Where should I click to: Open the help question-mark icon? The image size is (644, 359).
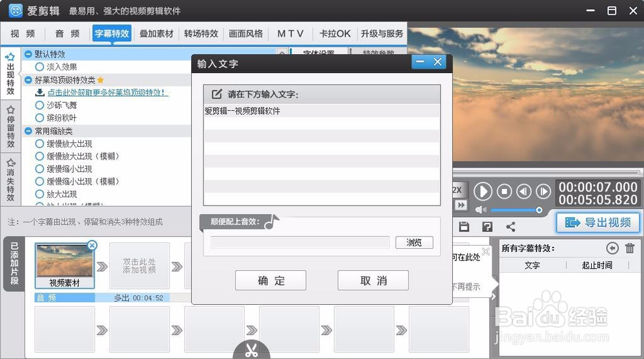(487, 227)
